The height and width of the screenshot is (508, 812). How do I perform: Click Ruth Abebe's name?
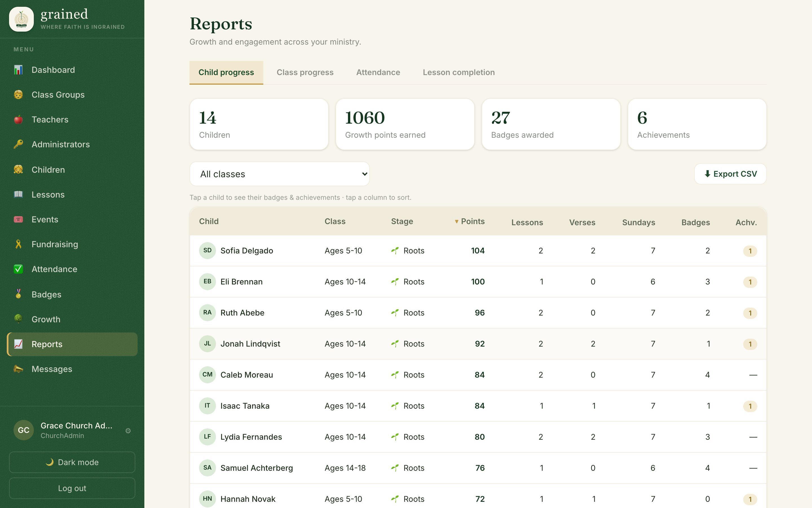pyautogui.click(x=242, y=313)
